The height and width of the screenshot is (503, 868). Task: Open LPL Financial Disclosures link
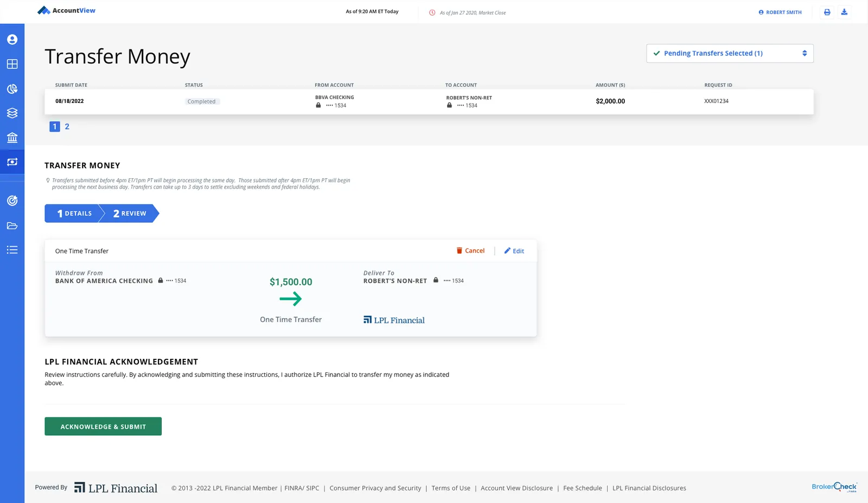coord(649,488)
